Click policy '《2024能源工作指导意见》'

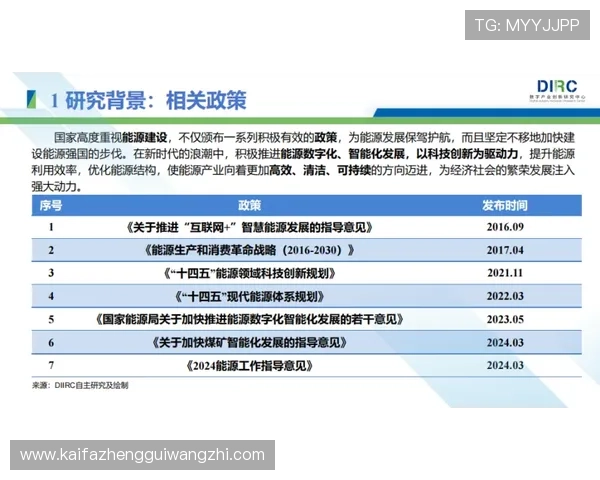point(249,366)
